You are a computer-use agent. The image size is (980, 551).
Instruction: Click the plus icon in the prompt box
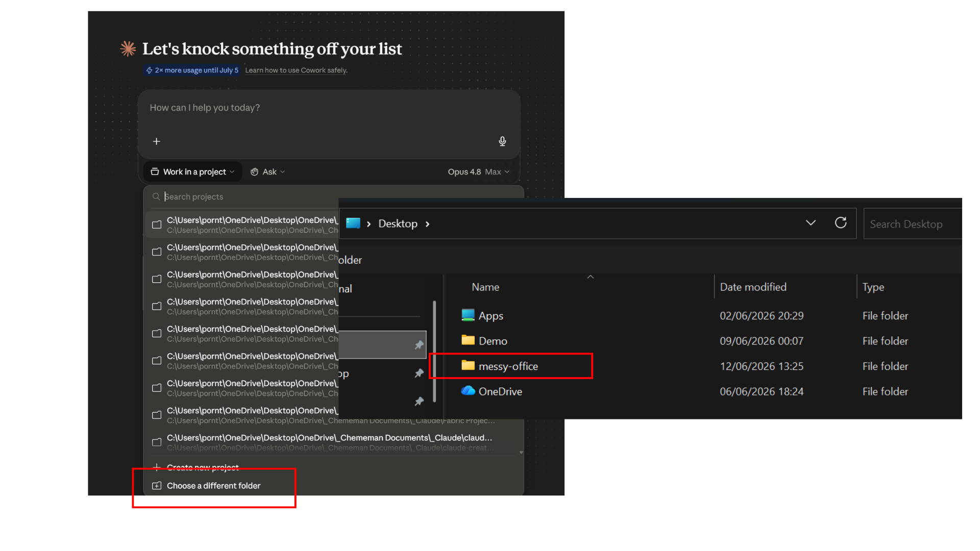[x=157, y=141]
